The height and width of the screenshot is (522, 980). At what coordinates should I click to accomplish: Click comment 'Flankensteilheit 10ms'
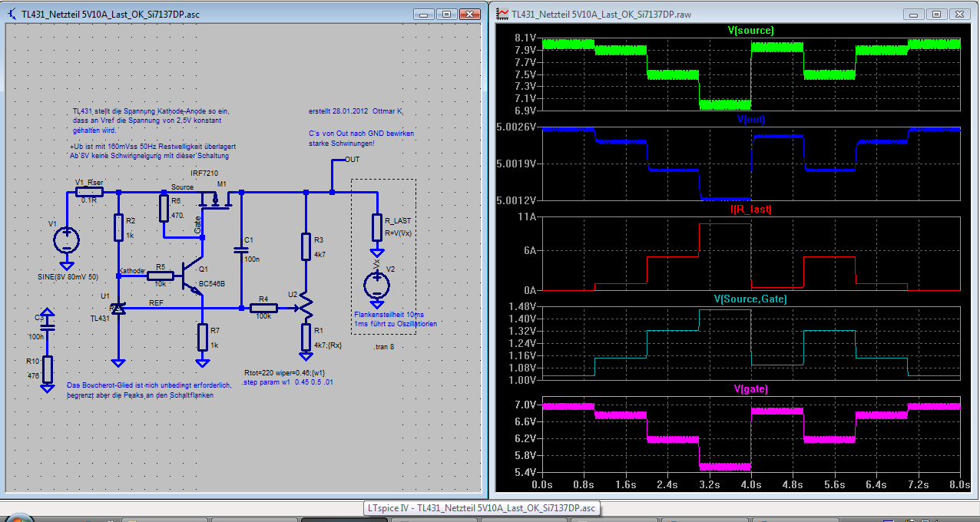click(388, 315)
